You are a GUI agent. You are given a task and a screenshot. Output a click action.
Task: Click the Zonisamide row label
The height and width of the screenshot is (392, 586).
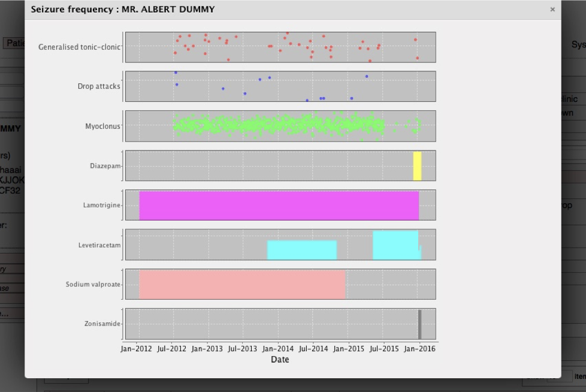[x=102, y=324]
